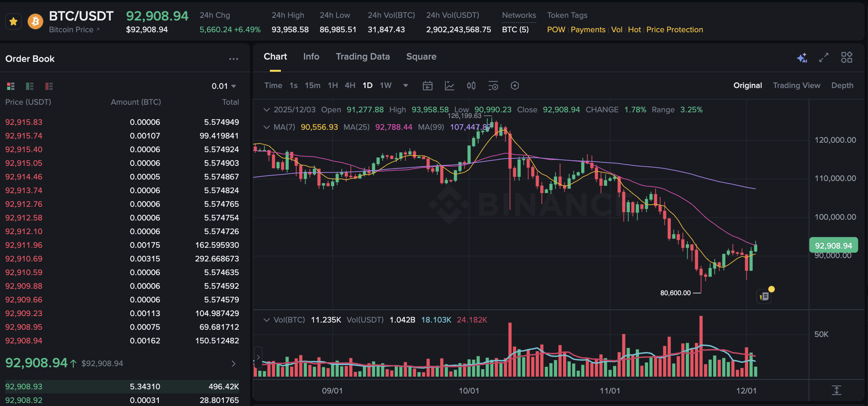
Task: Open the Price Protection tag link
Action: [x=674, y=30]
